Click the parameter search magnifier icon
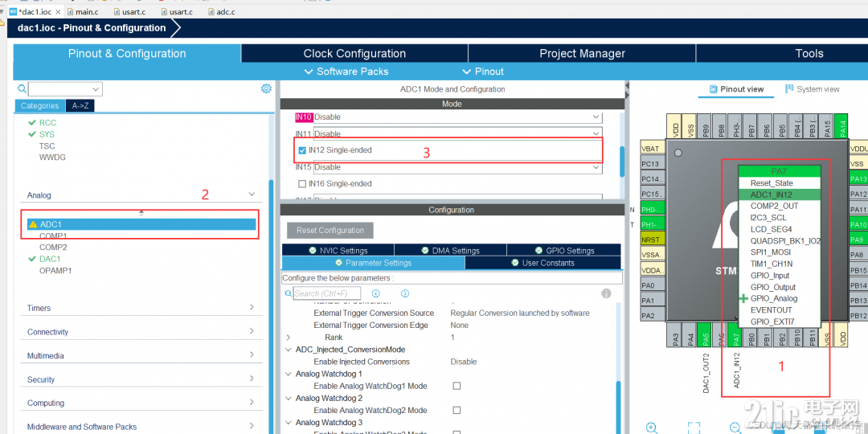The image size is (868, 434). pyautogui.click(x=288, y=293)
